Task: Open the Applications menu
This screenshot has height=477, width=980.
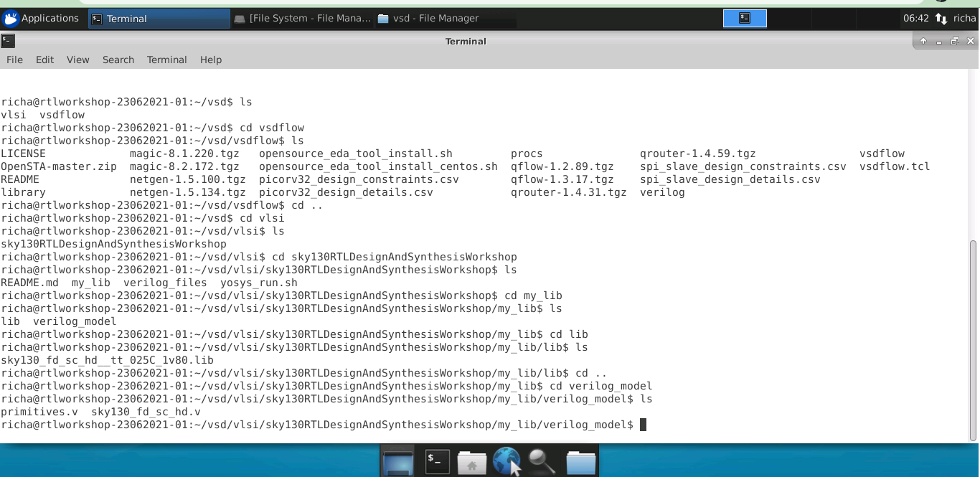Action: click(x=42, y=18)
